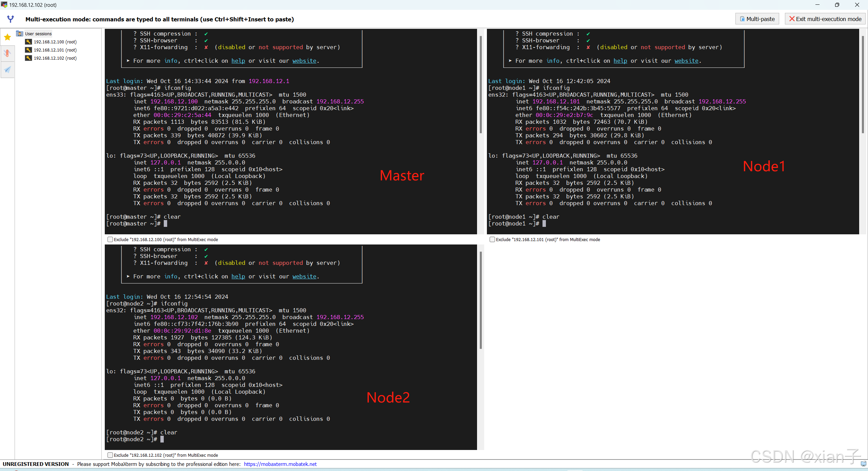Click Exit multi-execution mode button
The height and width of the screenshot is (471, 868).
tap(825, 19)
